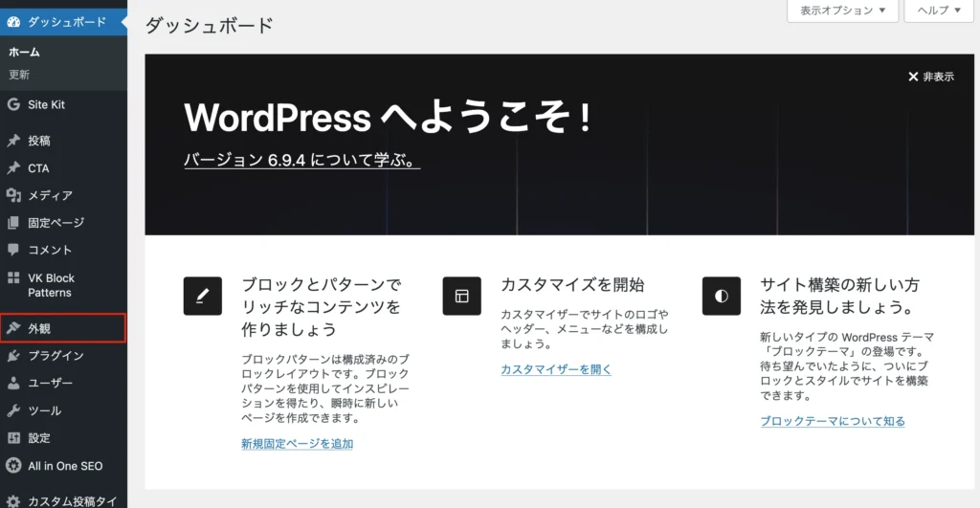Click the pin icon beside 投稿

click(13, 141)
